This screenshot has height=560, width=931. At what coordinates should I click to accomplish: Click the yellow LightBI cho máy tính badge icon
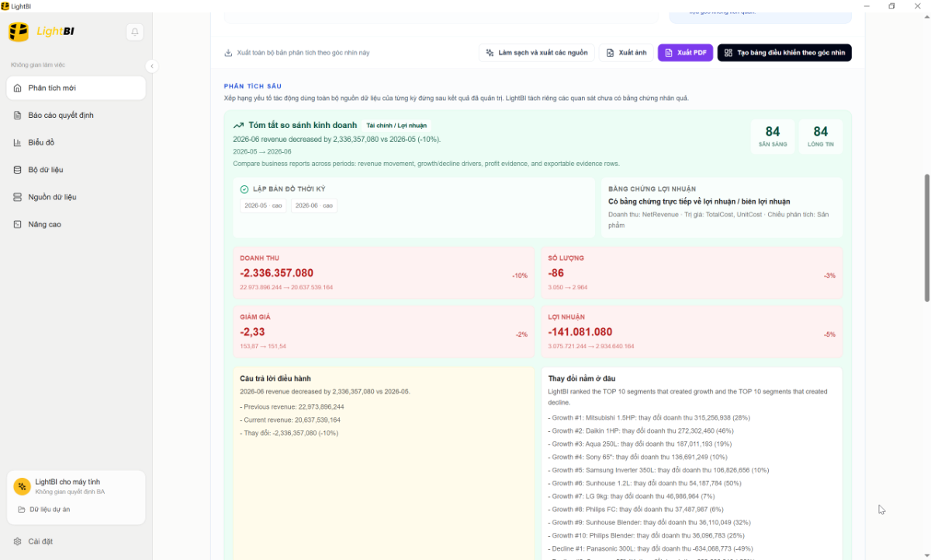(22, 486)
